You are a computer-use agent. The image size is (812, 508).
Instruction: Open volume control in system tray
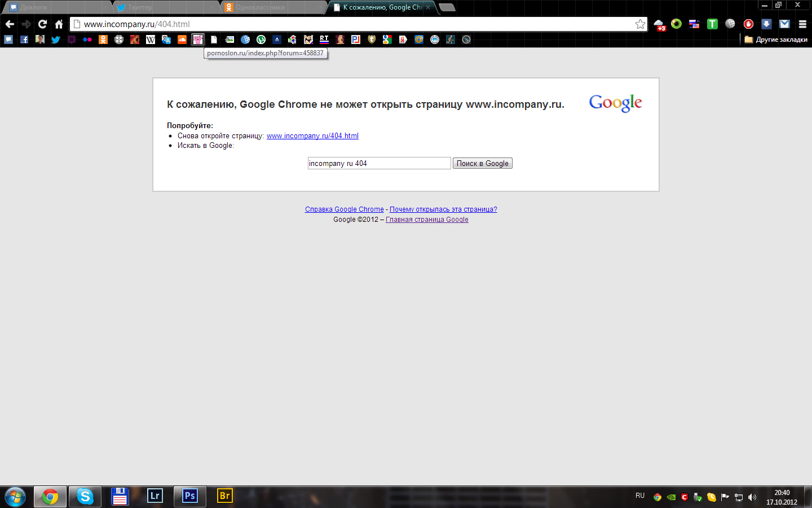click(x=752, y=497)
